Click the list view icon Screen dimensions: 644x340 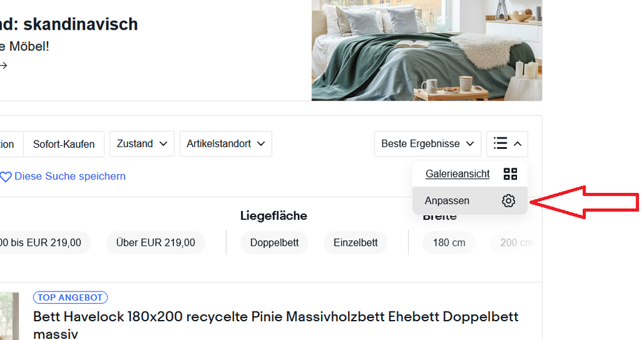pos(500,143)
